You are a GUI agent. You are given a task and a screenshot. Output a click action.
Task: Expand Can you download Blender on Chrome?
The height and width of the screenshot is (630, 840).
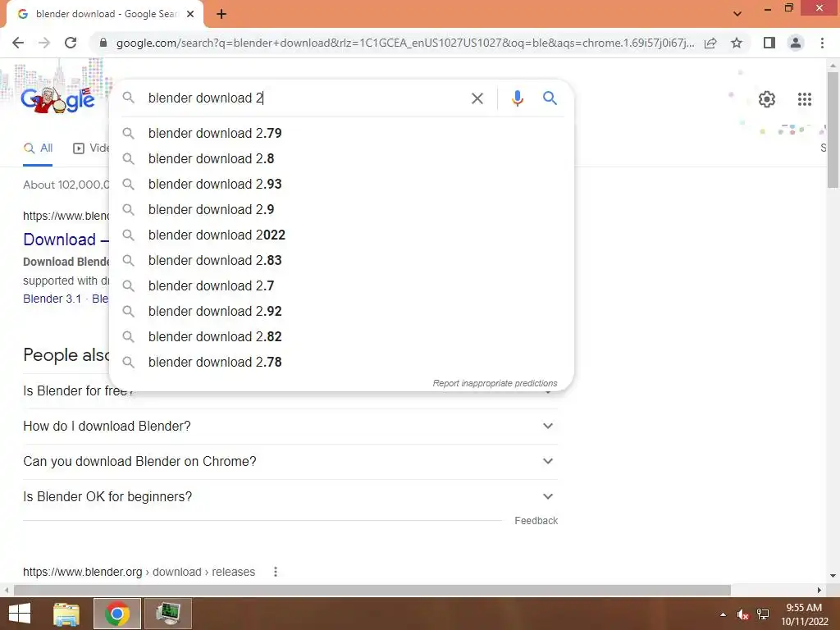tap(290, 461)
